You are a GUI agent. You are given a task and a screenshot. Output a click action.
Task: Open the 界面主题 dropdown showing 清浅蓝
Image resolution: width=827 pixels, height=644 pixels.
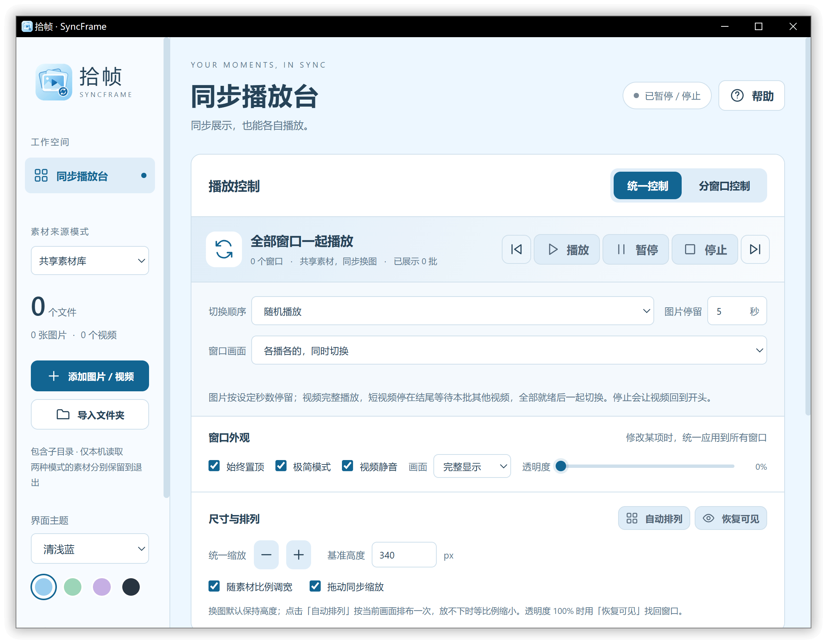click(x=90, y=549)
